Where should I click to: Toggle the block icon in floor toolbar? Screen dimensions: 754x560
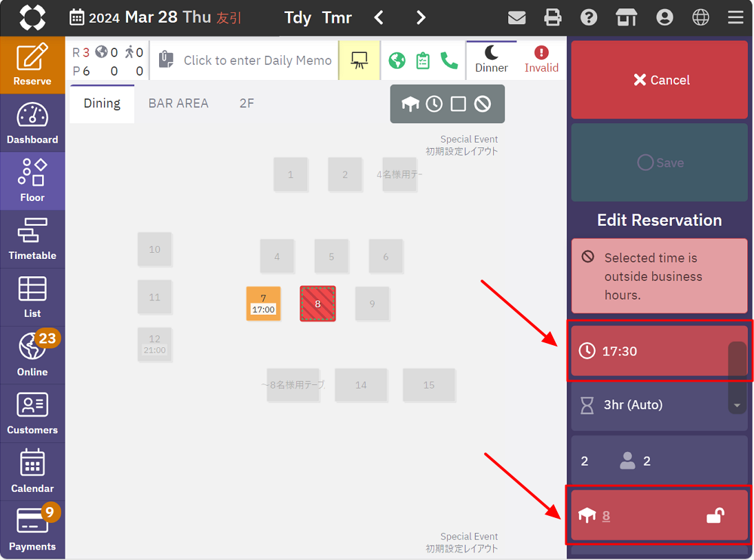(x=483, y=104)
